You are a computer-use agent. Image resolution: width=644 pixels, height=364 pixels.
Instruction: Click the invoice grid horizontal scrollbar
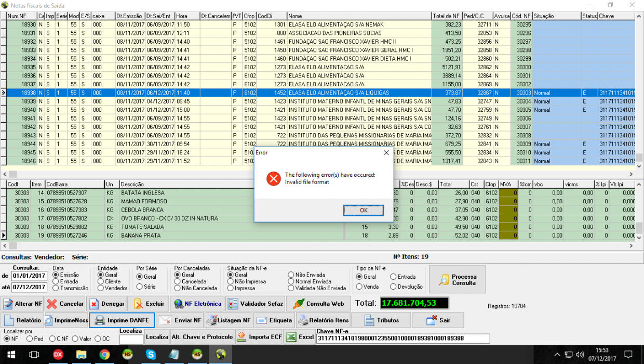[x=319, y=174]
